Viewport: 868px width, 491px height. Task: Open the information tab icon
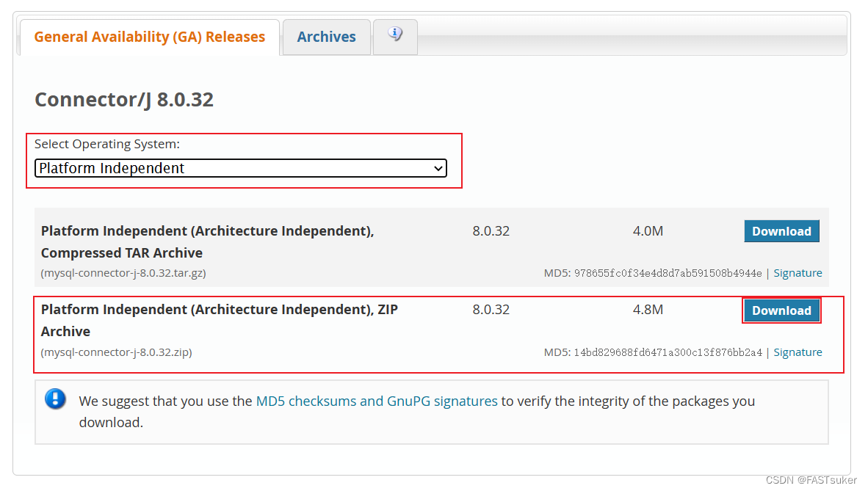pos(394,34)
